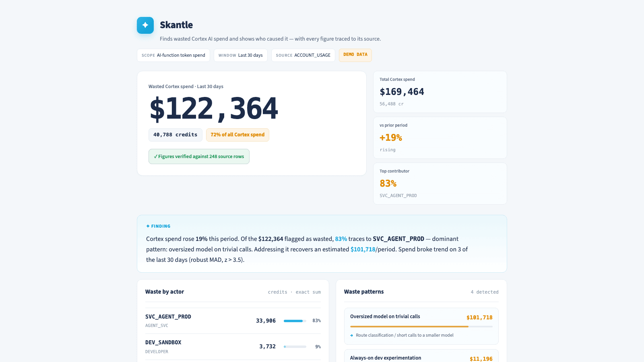
Task: Expand Always-on dev experimentation pattern
Action: pos(421,356)
